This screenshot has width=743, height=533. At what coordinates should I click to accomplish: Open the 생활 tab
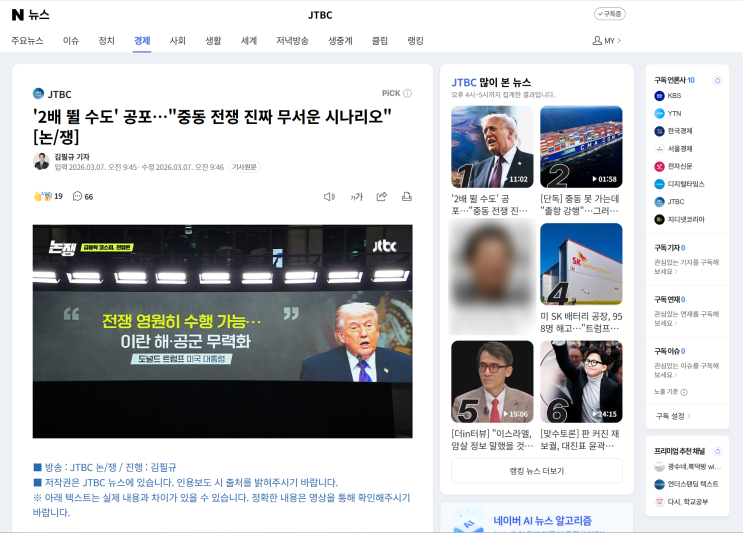click(x=213, y=41)
